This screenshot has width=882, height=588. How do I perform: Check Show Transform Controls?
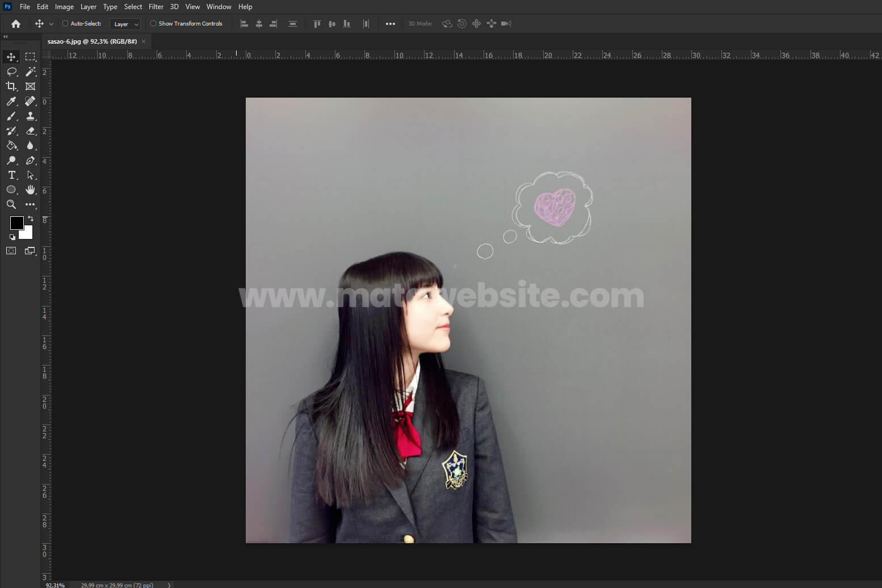[x=153, y=24]
